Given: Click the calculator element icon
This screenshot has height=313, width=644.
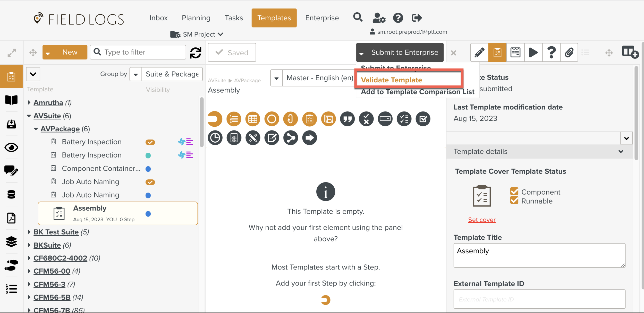Looking at the screenshot, I should [x=234, y=138].
